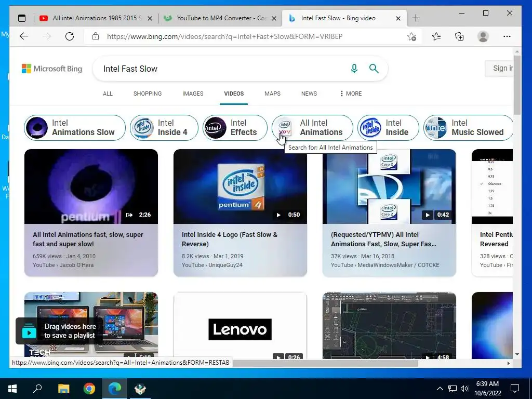The height and width of the screenshot is (399, 532).
Task: Switch to the NEWS results tab
Action: pyautogui.click(x=309, y=94)
